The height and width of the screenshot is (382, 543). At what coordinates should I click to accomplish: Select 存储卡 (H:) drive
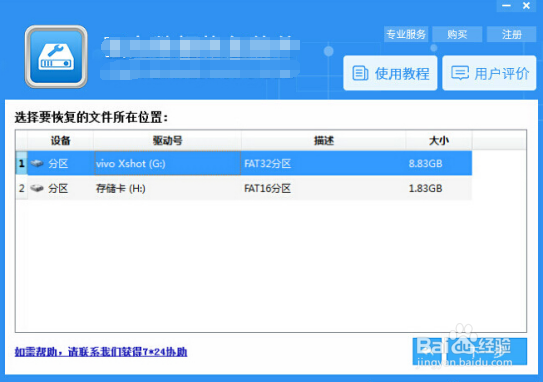[167, 188]
